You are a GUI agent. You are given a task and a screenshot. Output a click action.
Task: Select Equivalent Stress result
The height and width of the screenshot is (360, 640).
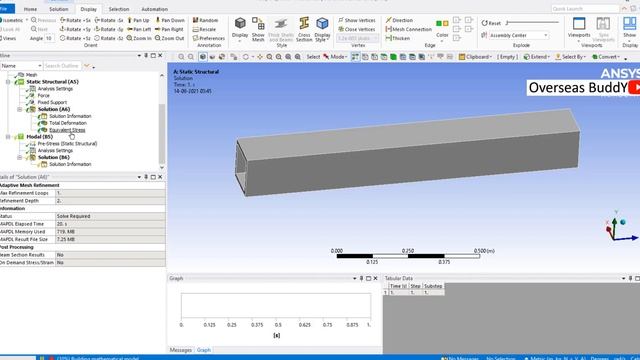pyautogui.click(x=67, y=130)
